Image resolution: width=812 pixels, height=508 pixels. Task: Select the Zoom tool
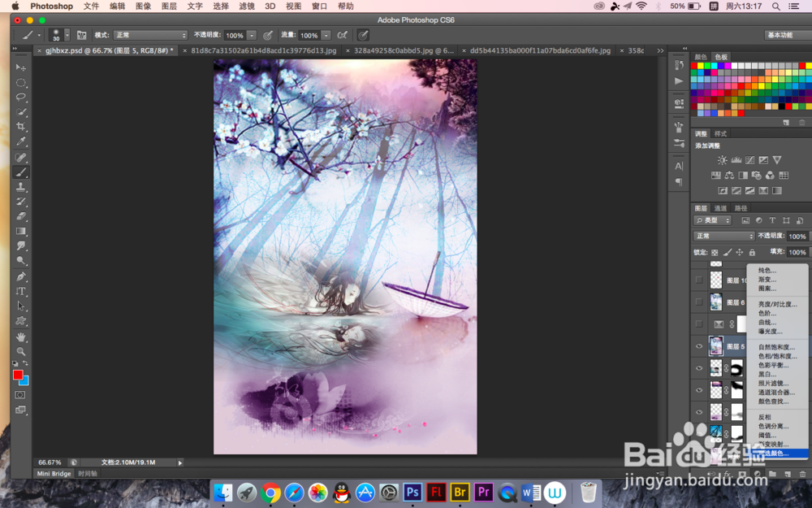(x=21, y=351)
